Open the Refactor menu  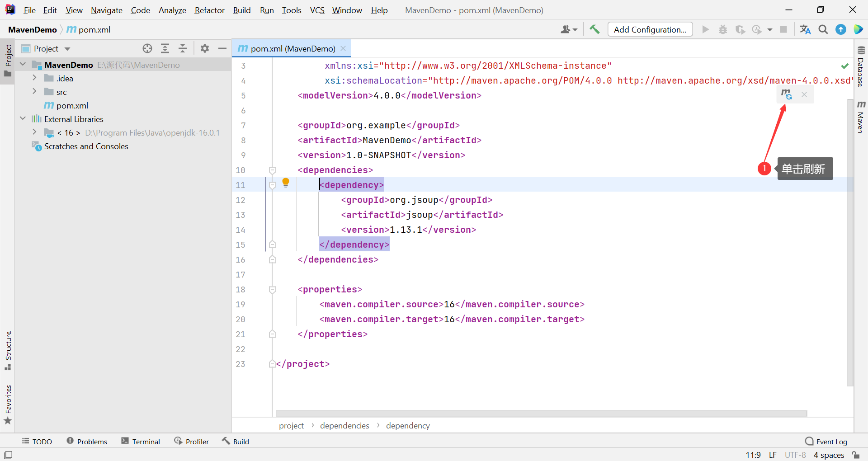(209, 10)
